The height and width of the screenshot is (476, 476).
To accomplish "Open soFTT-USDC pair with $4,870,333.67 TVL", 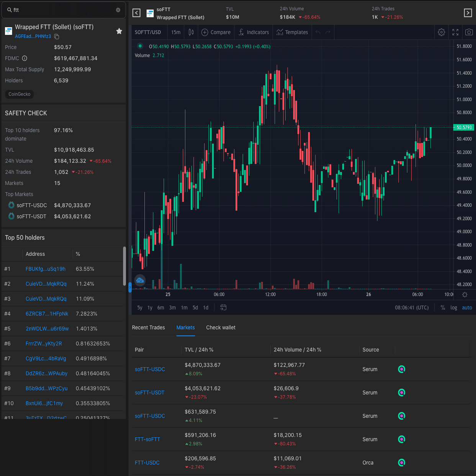I will [x=150, y=370].
